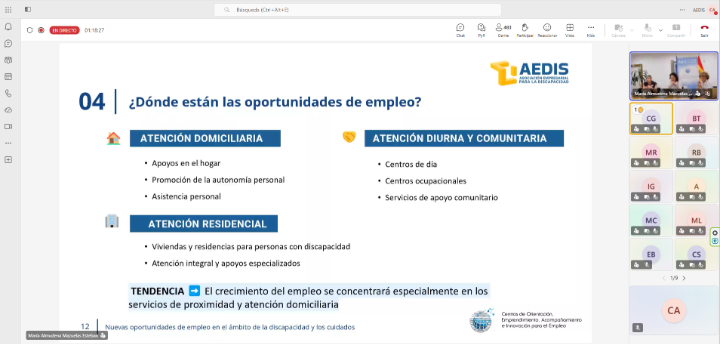
Task: Go to next participants page arrow
Action: [684, 278]
